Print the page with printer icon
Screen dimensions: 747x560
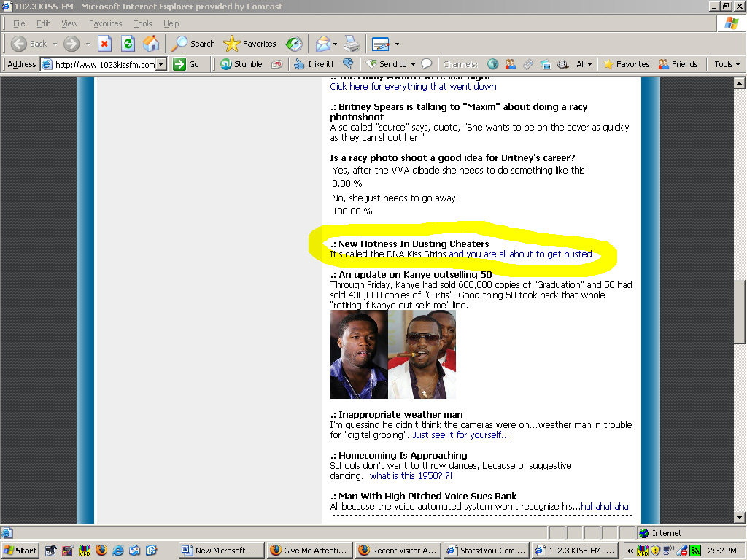click(x=352, y=44)
